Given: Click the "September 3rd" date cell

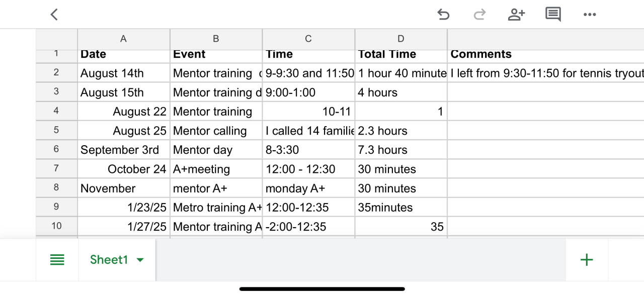Looking at the screenshot, I should click(x=124, y=150).
